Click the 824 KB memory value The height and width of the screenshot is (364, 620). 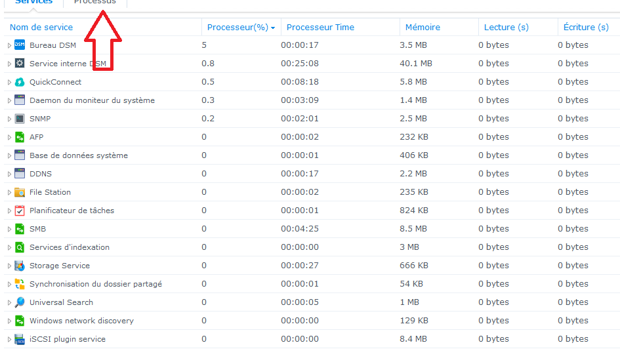coord(414,211)
